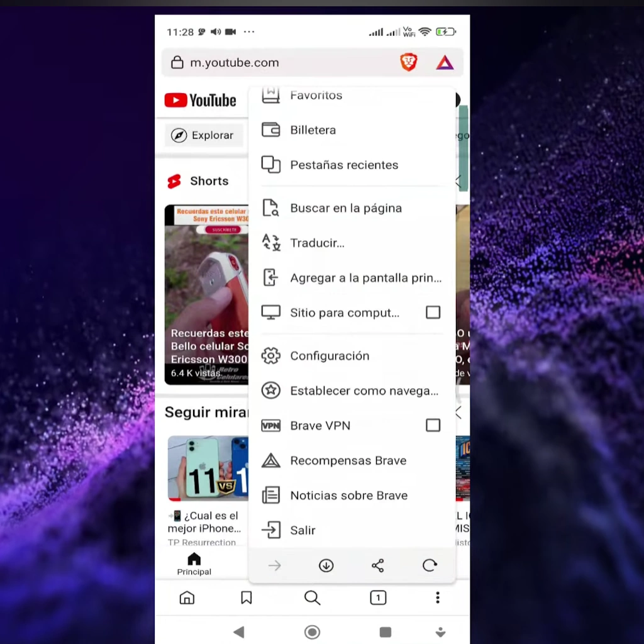Image resolution: width=644 pixels, height=644 pixels.
Task: Open Brave Shields lion icon
Action: (408, 62)
